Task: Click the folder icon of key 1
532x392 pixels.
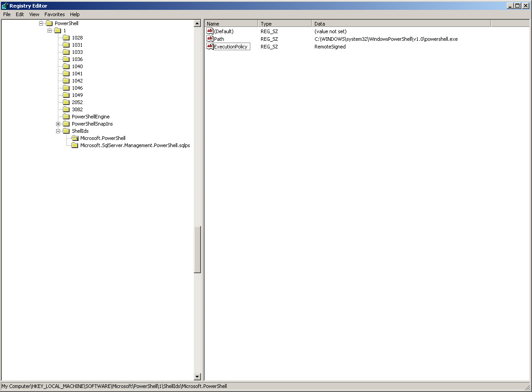Action: (58, 30)
